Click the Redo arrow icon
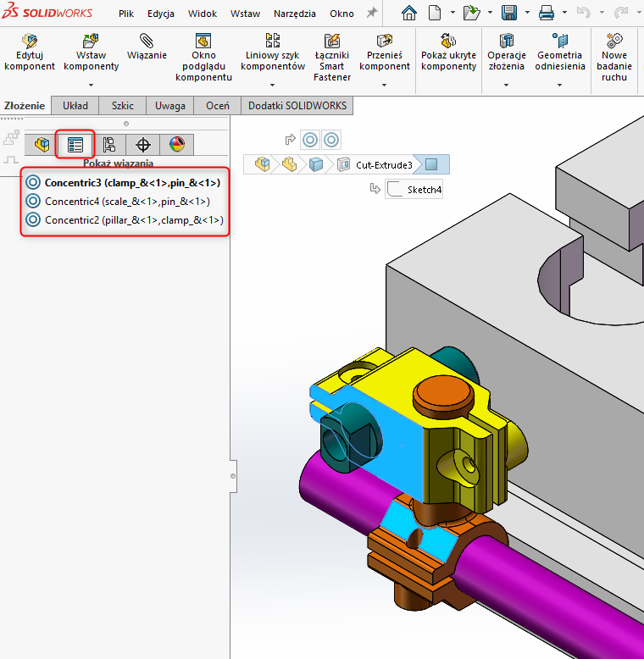This screenshot has height=659, width=644. (620, 13)
